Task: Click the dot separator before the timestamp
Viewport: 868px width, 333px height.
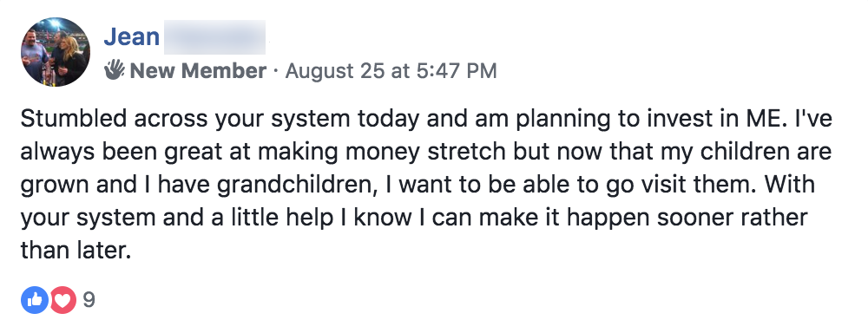Action: [x=276, y=71]
